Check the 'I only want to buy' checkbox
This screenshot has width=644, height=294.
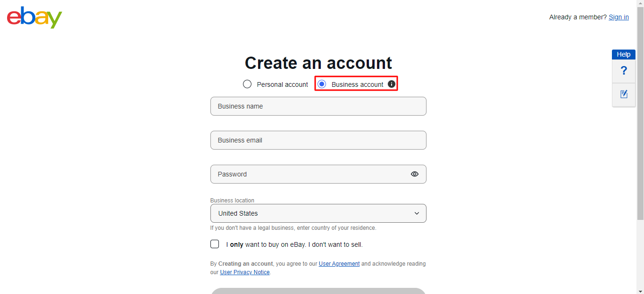pos(215,244)
